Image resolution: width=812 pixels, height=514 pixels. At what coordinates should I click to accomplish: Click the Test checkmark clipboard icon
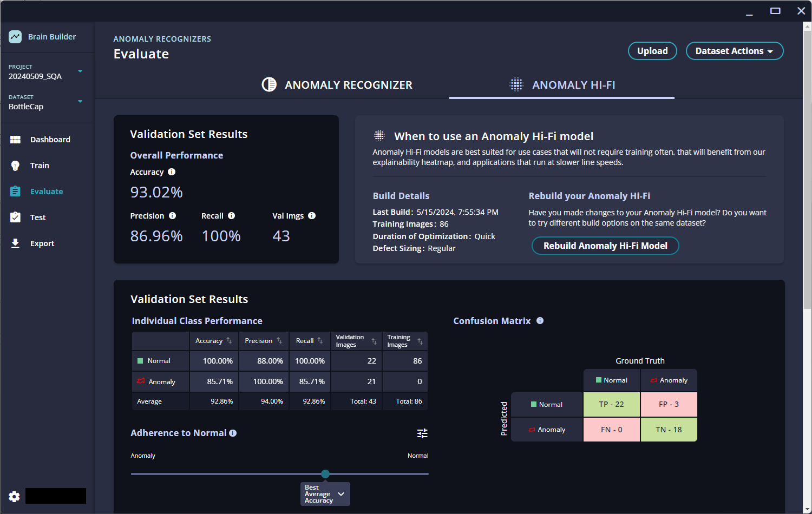[x=15, y=218]
